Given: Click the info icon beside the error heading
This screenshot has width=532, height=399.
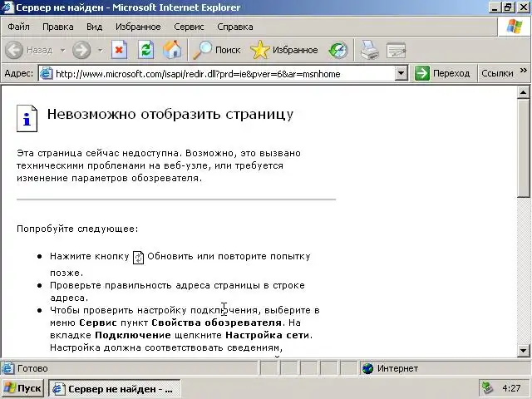Looking at the screenshot, I should 27,118.
